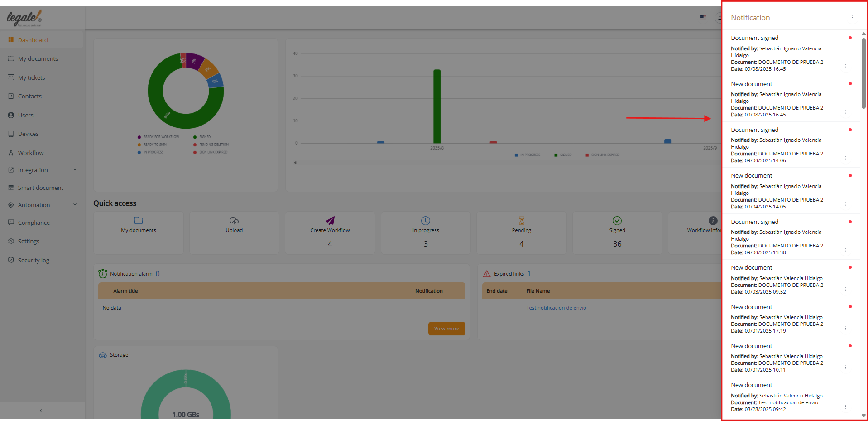The image size is (868, 421).
Task: Click the Expired links count 1
Action: point(529,274)
